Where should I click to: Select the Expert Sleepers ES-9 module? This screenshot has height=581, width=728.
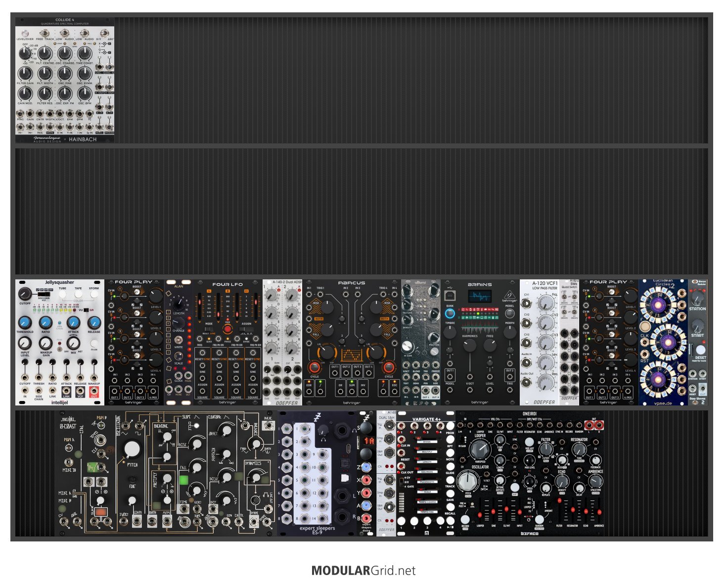pos(317,473)
